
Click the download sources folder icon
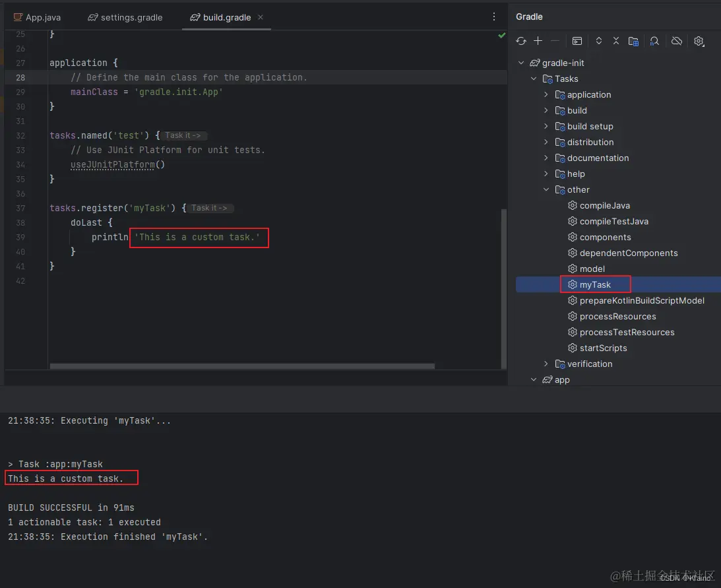[634, 42]
